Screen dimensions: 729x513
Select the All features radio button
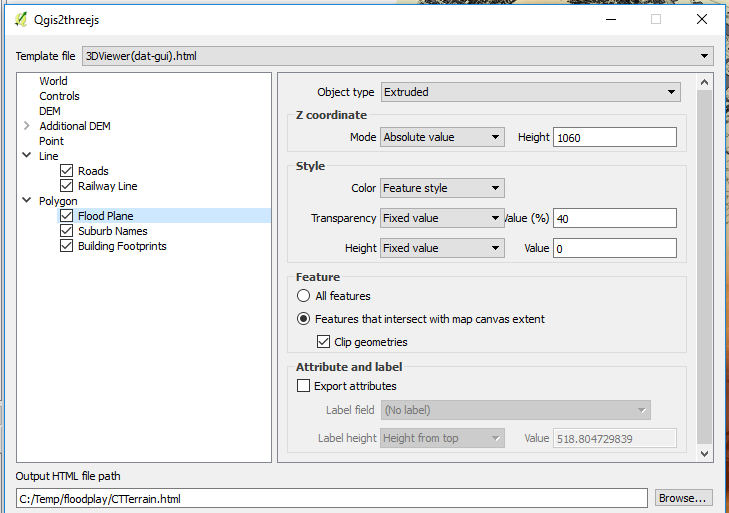tap(304, 296)
